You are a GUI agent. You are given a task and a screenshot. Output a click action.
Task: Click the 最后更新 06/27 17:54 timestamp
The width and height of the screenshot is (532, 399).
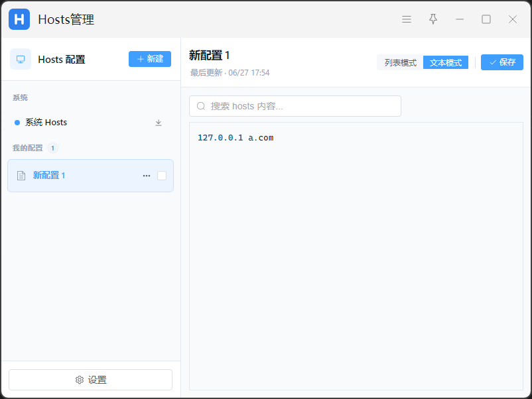point(230,72)
